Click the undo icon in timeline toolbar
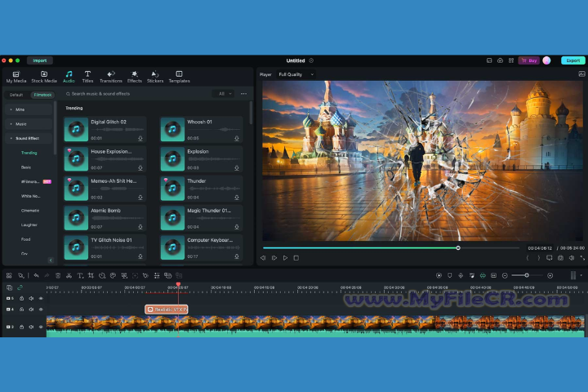The width and height of the screenshot is (588, 392). point(36,276)
